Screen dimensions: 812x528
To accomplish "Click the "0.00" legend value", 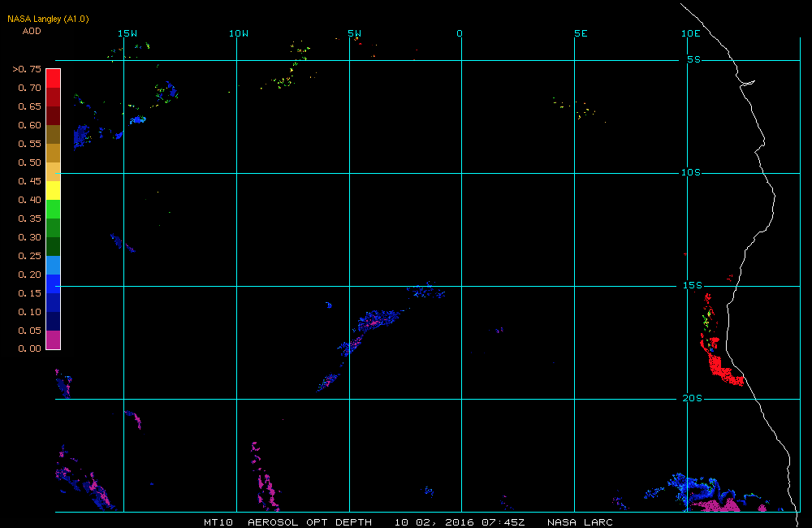I will [x=29, y=348].
